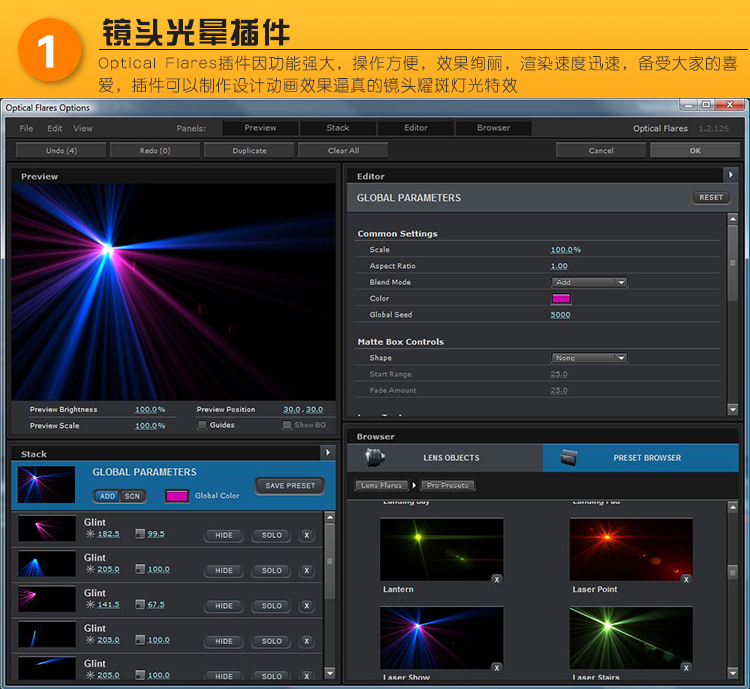This screenshot has width=750, height=689.
Task: Click the Editor vertical scrollbar thumb
Action: (732, 262)
